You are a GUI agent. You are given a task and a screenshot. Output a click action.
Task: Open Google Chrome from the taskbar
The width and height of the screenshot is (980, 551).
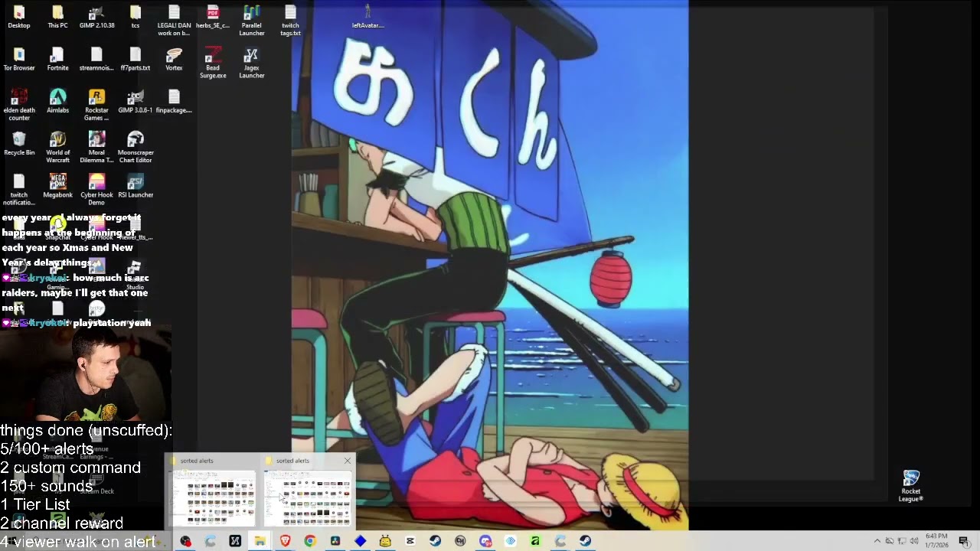pos(309,541)
